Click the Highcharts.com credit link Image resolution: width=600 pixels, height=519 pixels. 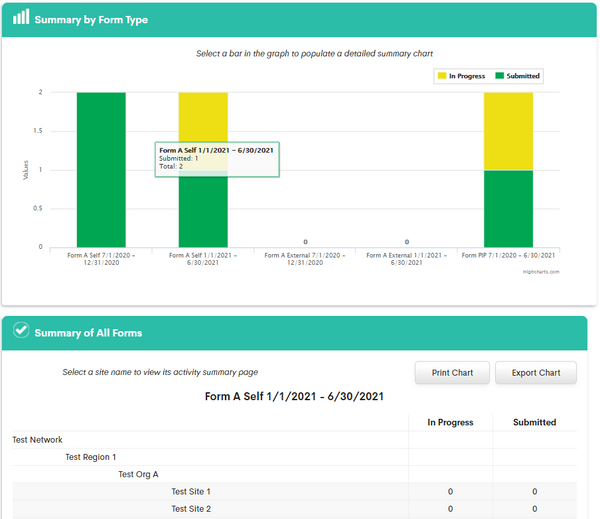(541, 271)
